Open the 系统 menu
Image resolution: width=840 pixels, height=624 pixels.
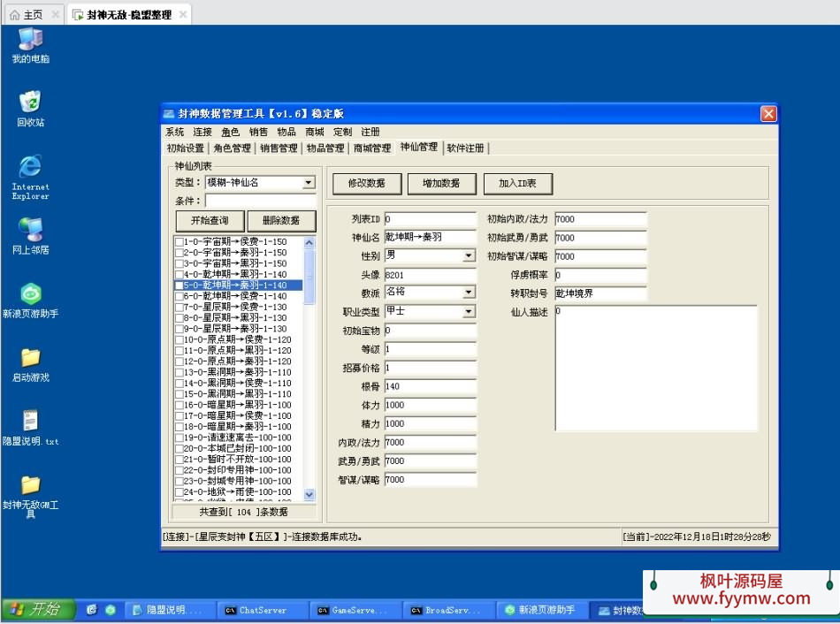(x=174, y=131)
